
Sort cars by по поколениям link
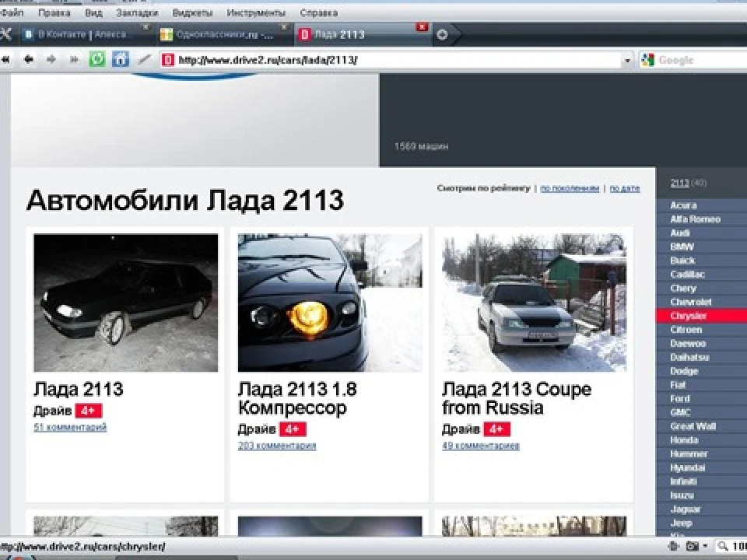click(570, 188)
